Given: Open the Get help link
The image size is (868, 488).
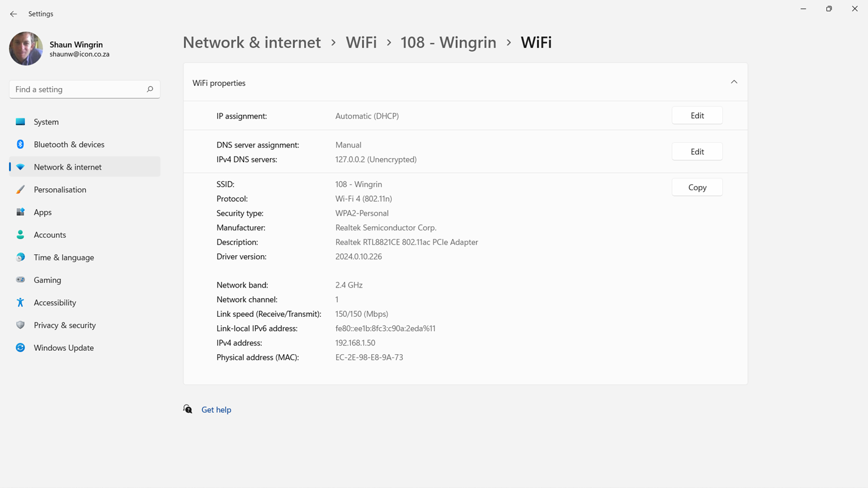Looking at the screenshot, I should (216, 410).
